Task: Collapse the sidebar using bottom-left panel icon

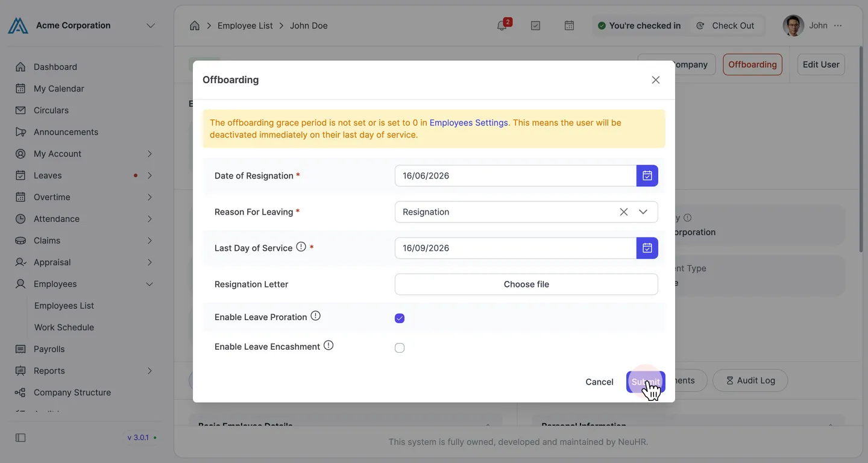Action: coord(20,438)
